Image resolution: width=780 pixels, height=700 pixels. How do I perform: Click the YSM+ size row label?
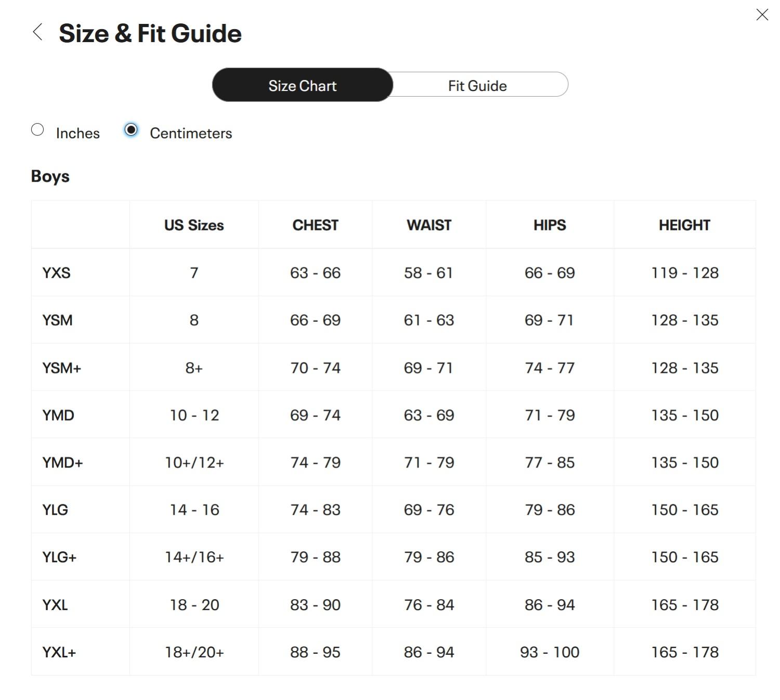pyautogui.click(x=61, y=368)
